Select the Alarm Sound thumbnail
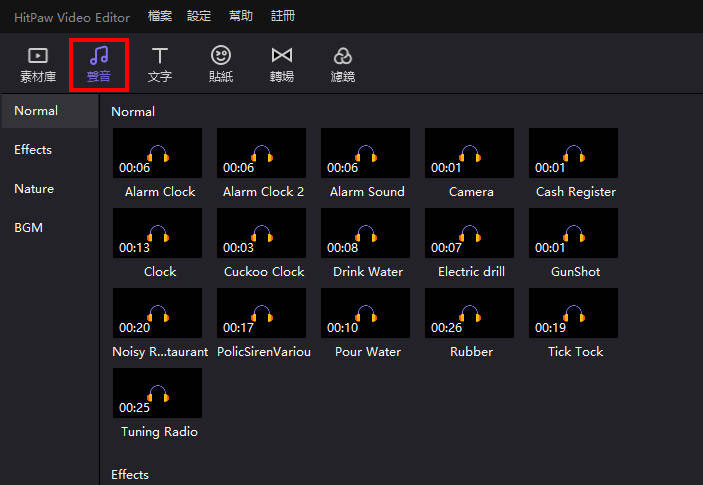The height and width of the screenshot is (485, 703). pos(365,153)
